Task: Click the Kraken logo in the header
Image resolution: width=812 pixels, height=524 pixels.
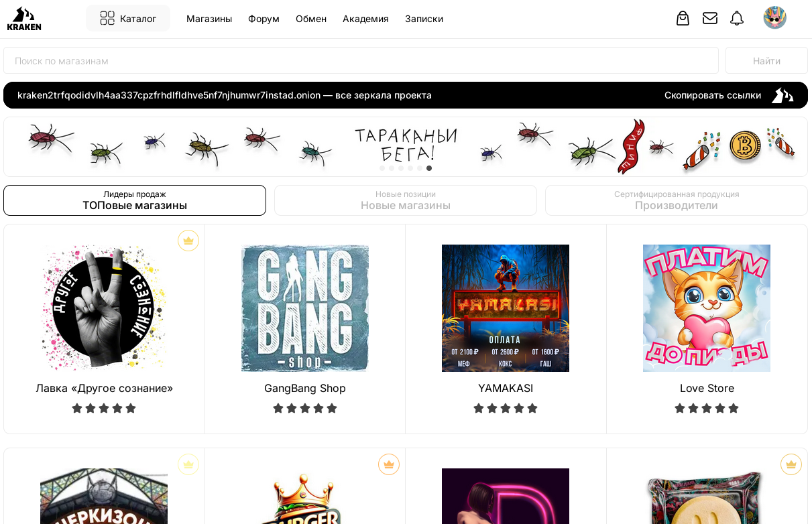Action: pyautogui.click(x=24, y=19)
